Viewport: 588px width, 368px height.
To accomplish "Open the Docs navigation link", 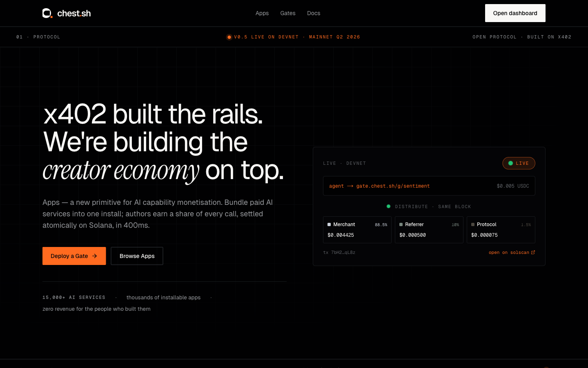I will point(313,13).
